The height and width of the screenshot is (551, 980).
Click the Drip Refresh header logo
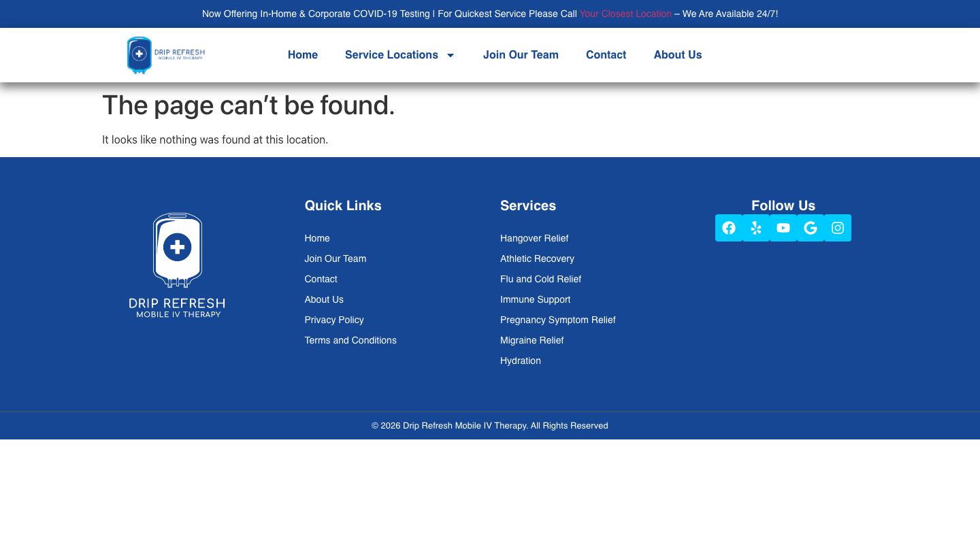[166, 55]
